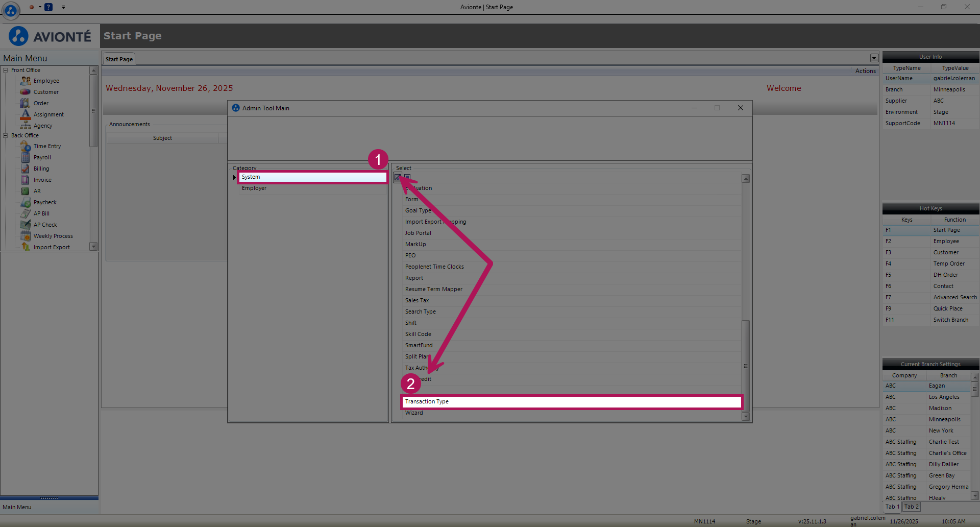Screen dimensions: 980x527
Task: Click the New York branch row
Action: coord(927,430)
